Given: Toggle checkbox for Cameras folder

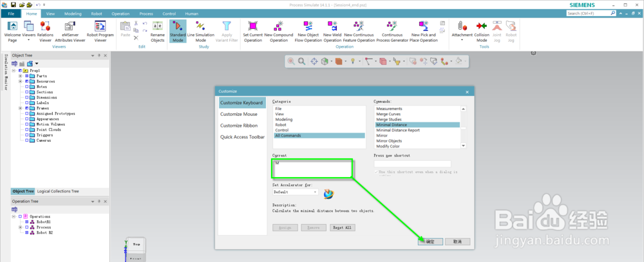Looking at the screenshot, I should pos(27,140).
